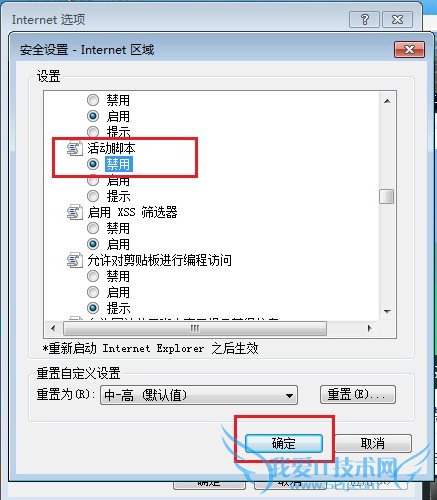Click the 允许对剪贴板进行编程访问 script icon
Screen dimensions: 437x500
pos(75,260)
